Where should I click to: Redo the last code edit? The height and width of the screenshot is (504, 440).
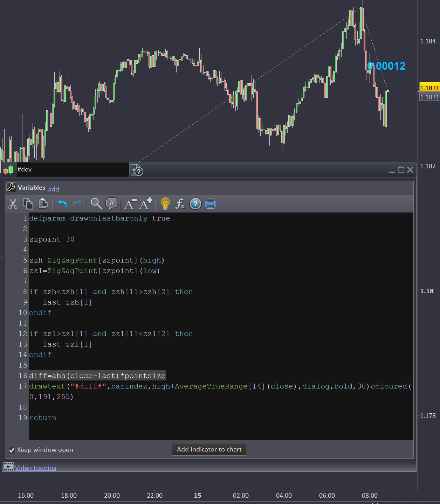coord(77,204)
